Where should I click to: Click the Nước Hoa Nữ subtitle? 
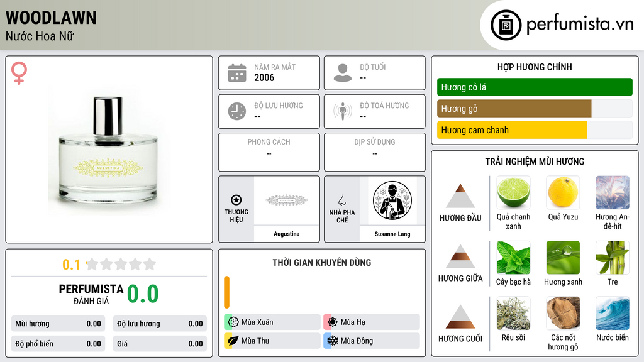pos(40,36)
